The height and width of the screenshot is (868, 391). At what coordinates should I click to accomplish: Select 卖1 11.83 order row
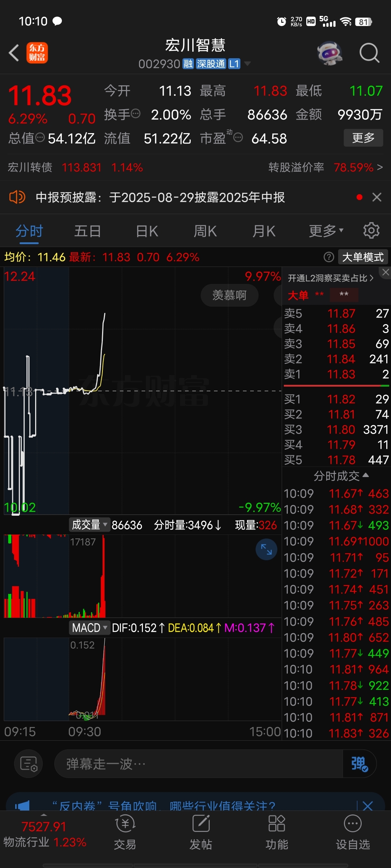(336, 374)
